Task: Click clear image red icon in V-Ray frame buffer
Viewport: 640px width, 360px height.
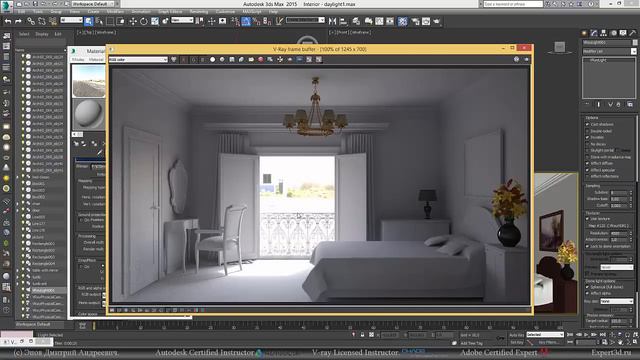Action: tap(261, 60)
